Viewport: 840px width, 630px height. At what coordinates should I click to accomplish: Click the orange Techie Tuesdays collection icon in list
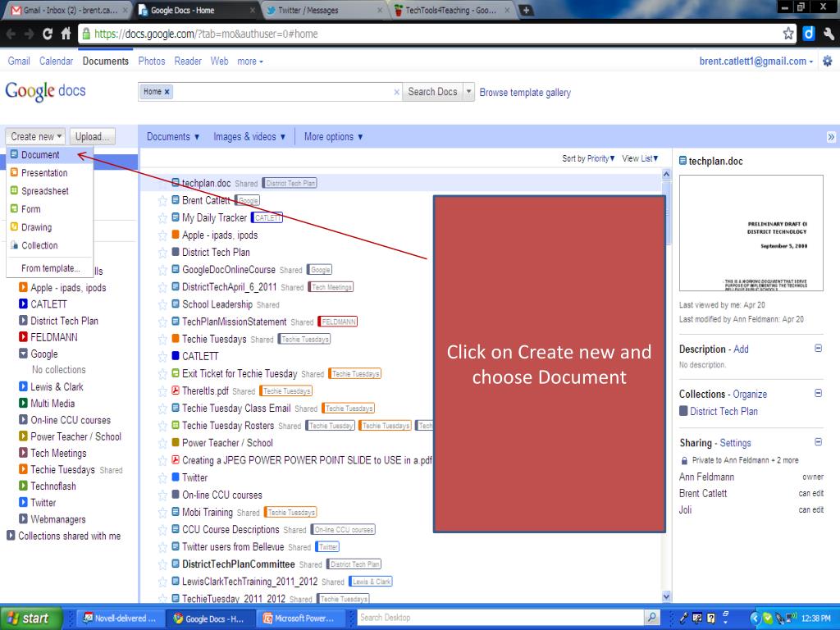[176, 339]
